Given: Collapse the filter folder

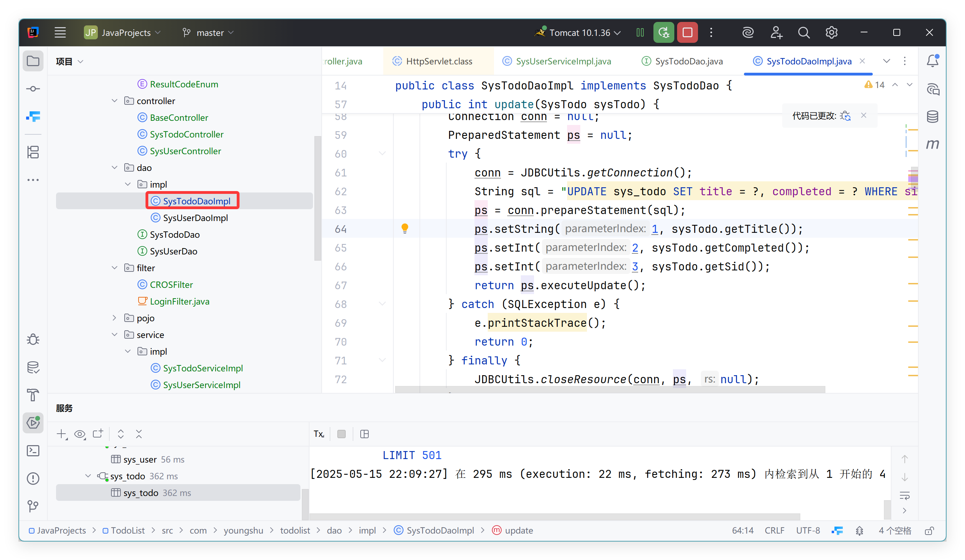Looking at the screenshot, I should click(115, 268).
